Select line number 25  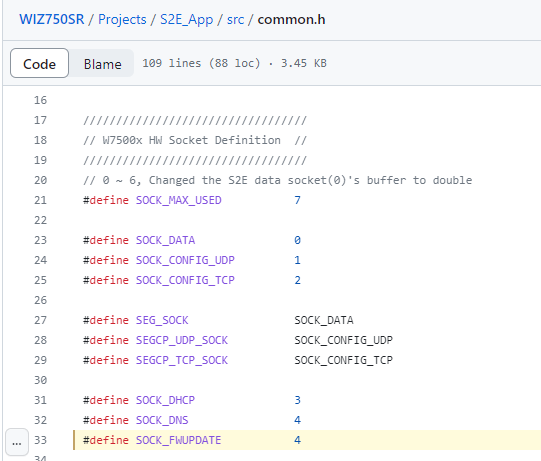40,281
